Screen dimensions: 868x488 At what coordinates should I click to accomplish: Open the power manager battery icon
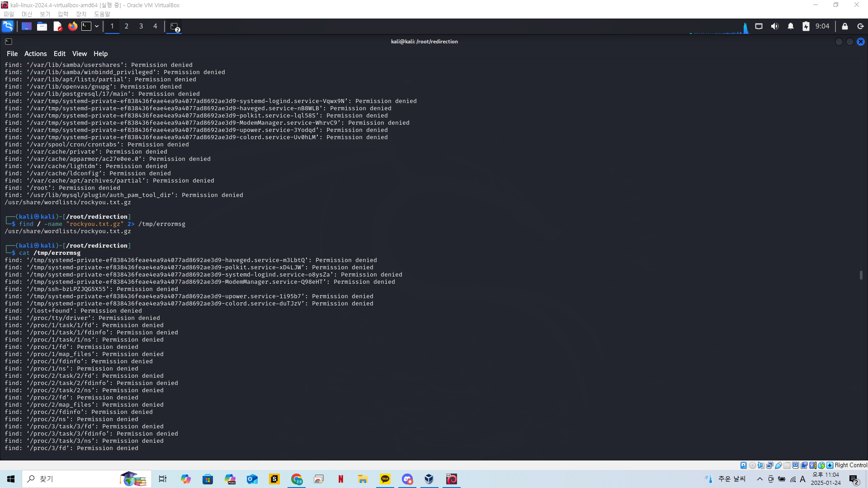coord(806,26)
